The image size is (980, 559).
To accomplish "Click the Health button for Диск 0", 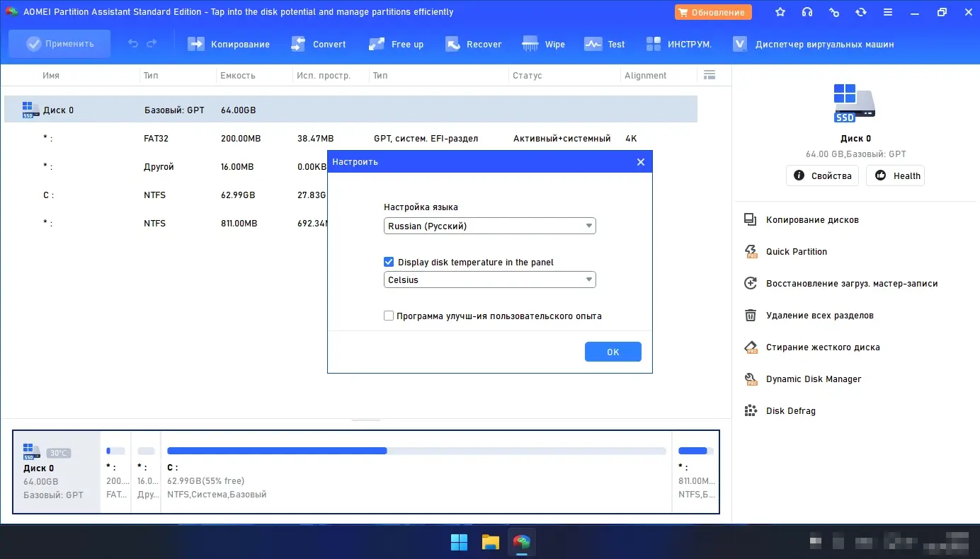I will coord(896,175).
